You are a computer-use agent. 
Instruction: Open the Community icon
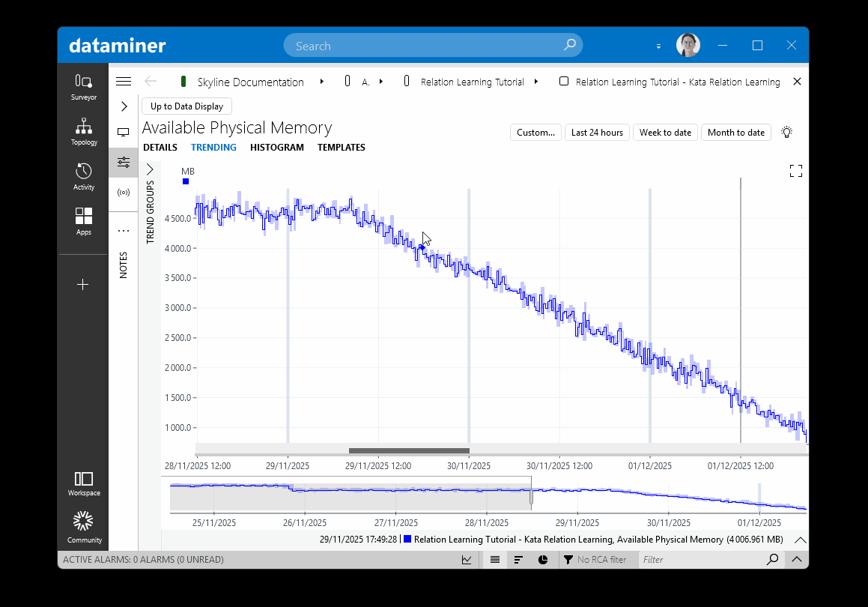[84, 527]
